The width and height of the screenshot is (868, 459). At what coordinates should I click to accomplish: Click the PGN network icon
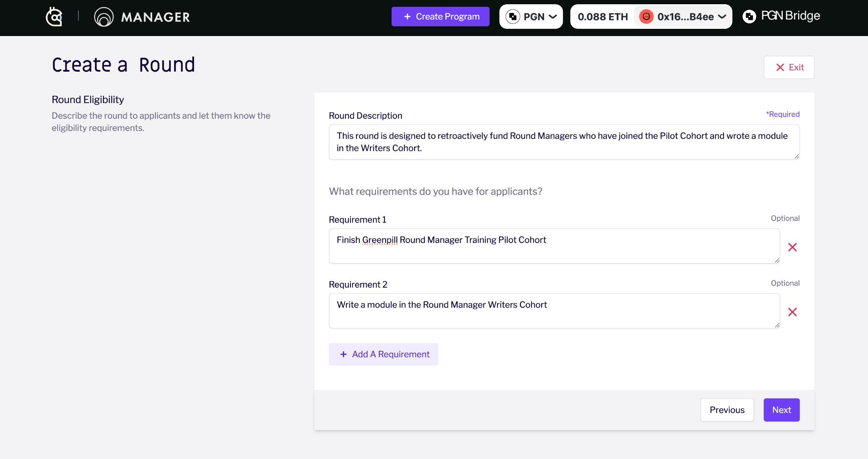coord(513,17)
